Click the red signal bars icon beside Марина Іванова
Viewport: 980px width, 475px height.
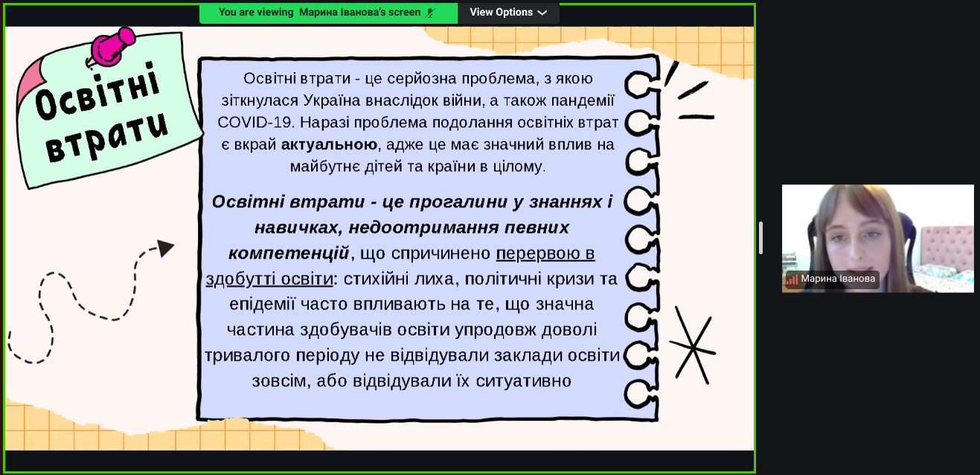(792, 280)
